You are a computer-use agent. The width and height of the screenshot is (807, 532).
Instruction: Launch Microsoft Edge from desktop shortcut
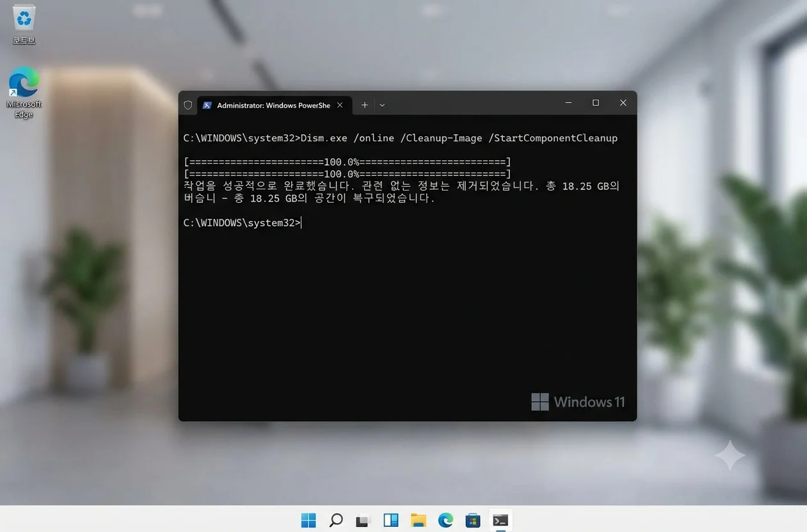click(24, 93)
